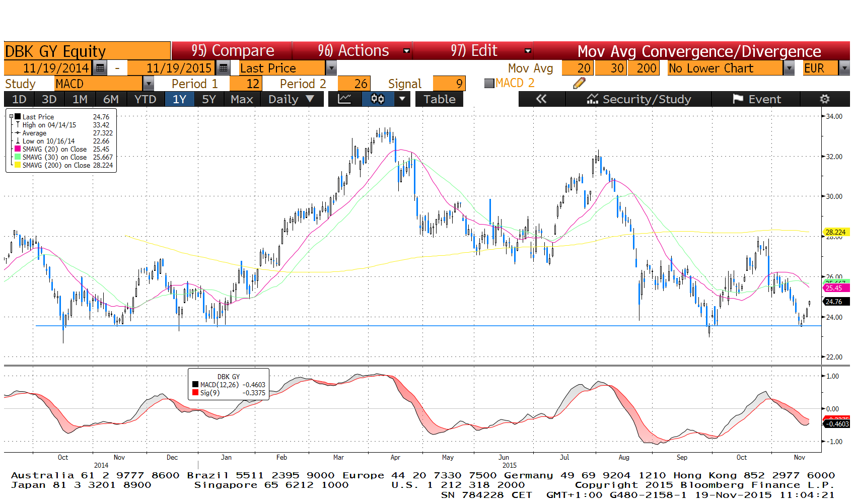
Task: Open the end date calendar picker
Action: point(223,68)
